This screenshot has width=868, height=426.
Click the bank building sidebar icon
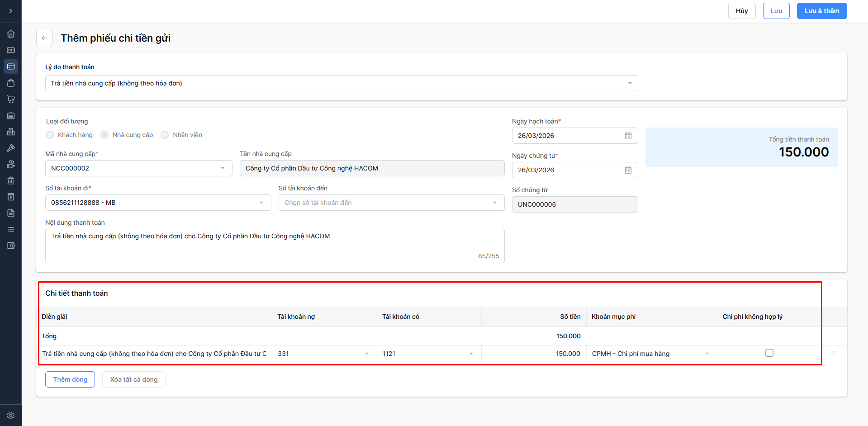(11, 180)
